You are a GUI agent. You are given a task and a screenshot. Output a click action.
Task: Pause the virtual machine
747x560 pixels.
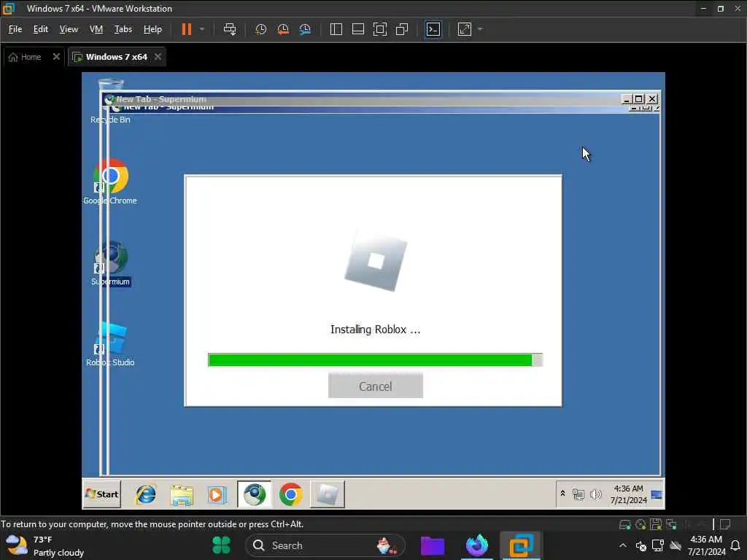(x=186, y=29)
